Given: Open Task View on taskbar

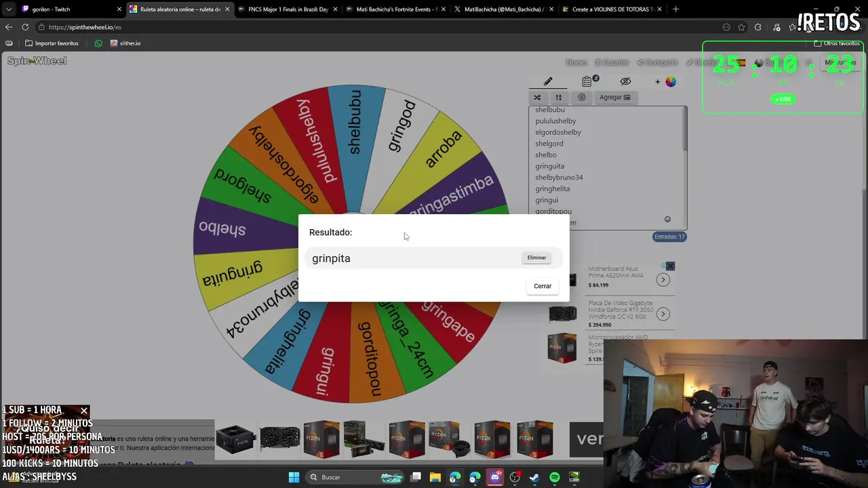Looking at the screenshot, I should click(416, 477).
